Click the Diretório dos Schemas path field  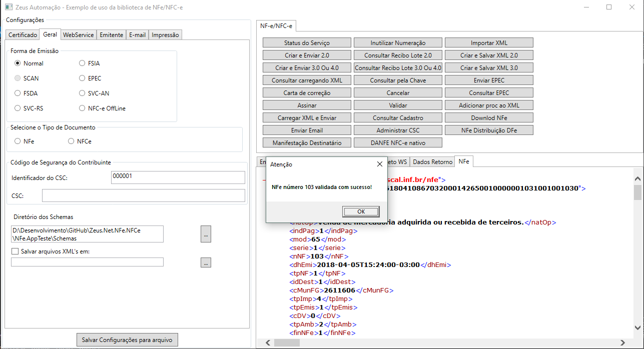(87, 234)
